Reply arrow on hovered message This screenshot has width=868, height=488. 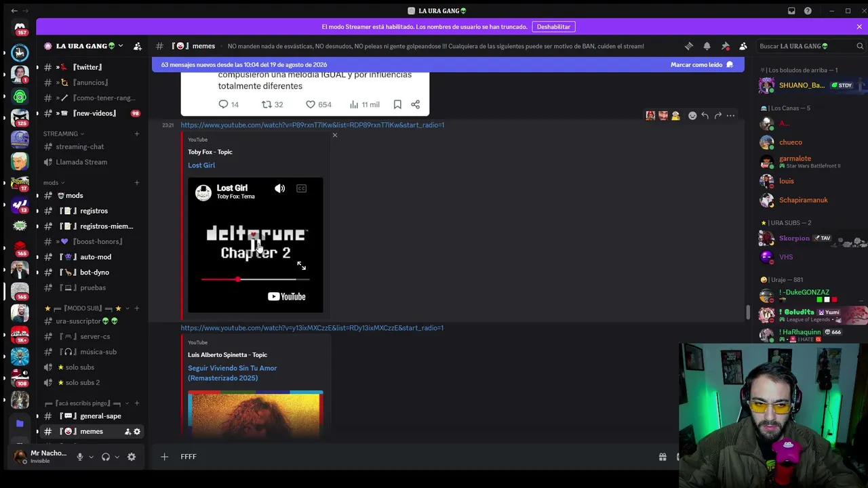tap(705, 116)
